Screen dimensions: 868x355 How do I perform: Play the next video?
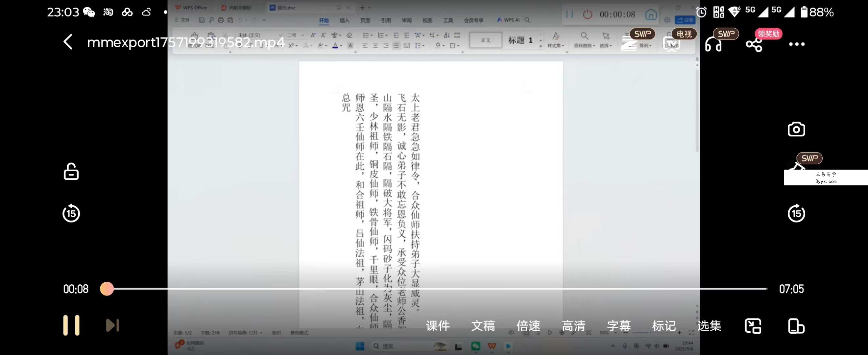[112, 325]
